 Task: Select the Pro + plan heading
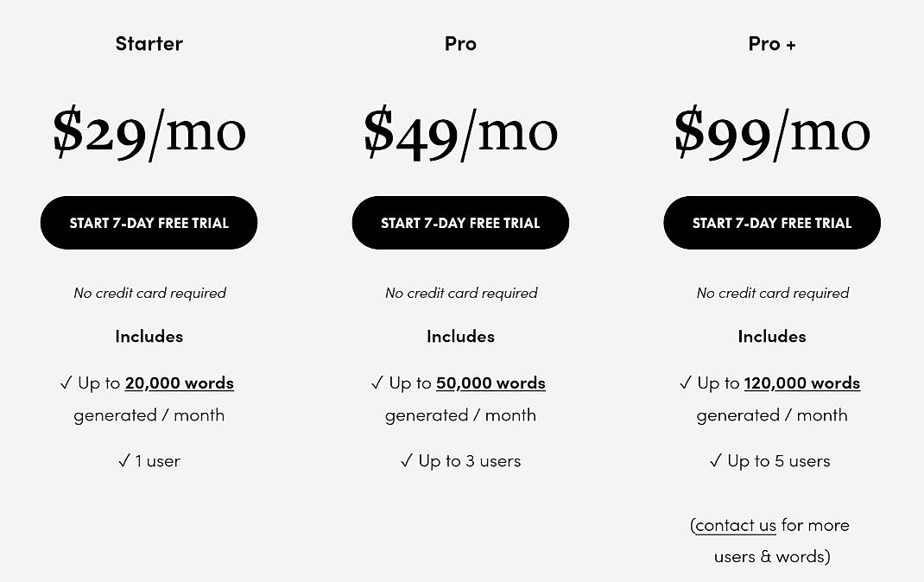pyautogui.click(x=771, y=42)
